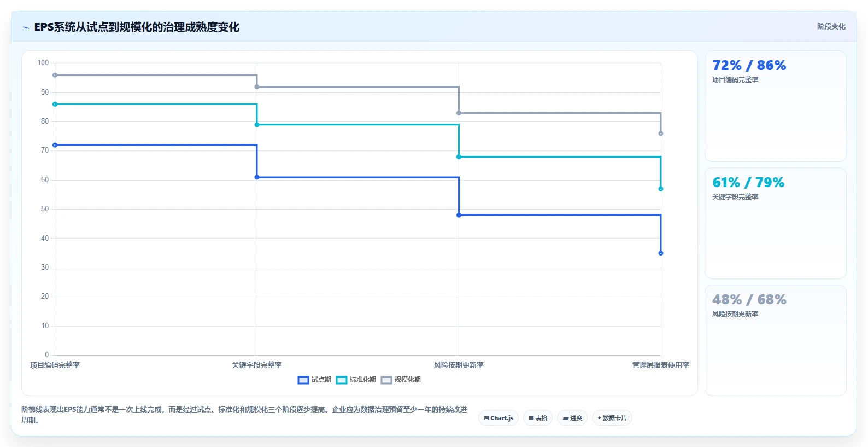Click the 试点期 point at 关键字段完整率 (61)
868x447 pixels.
257,177
